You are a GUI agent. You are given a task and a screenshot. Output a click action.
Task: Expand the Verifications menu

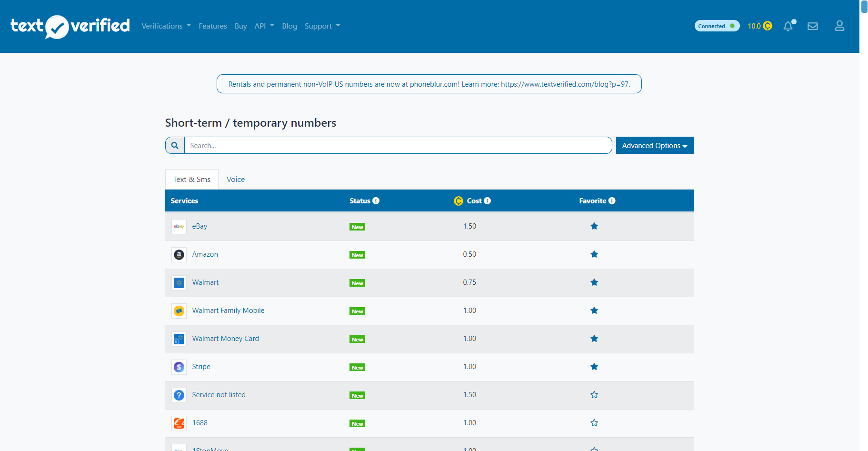click(166, 26)
